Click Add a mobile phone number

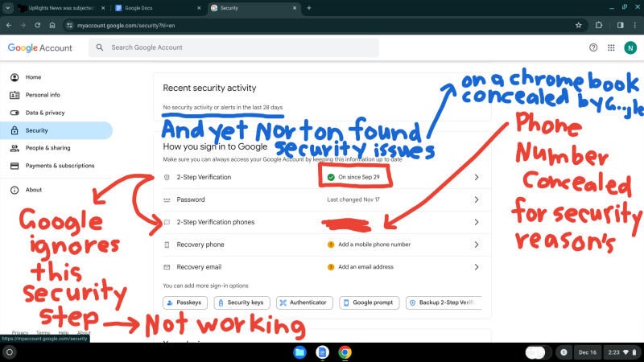(374, 245)
